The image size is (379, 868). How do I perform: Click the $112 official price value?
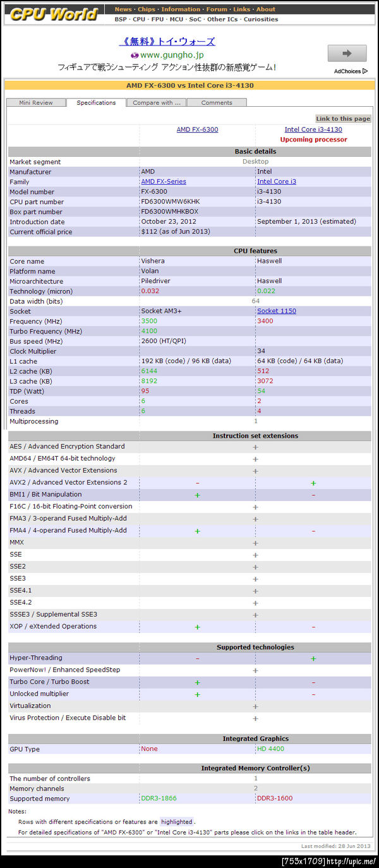pos(174,232)
